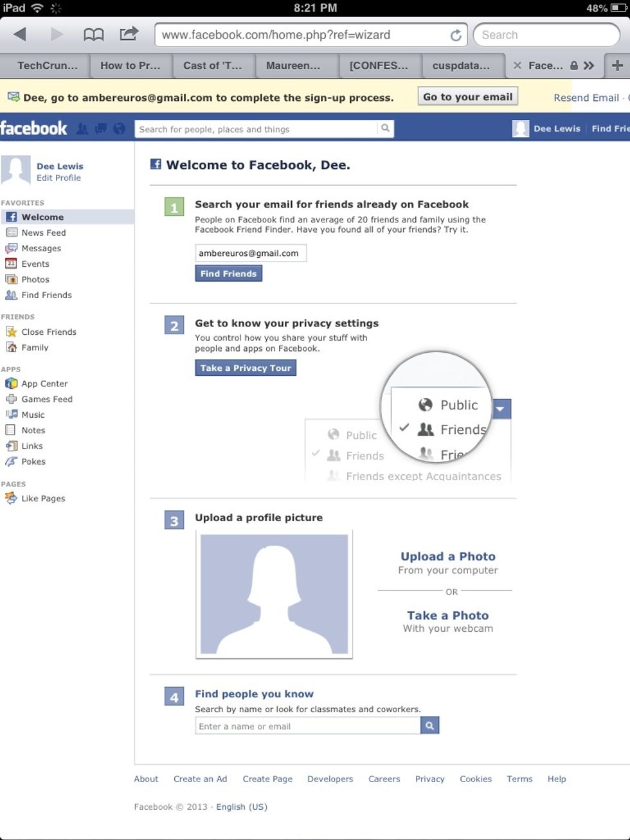Viewport: 630px width, 840px height.
Task: Tap the Safari share icon
Action: pyautogui.click(x=129, y=33)
